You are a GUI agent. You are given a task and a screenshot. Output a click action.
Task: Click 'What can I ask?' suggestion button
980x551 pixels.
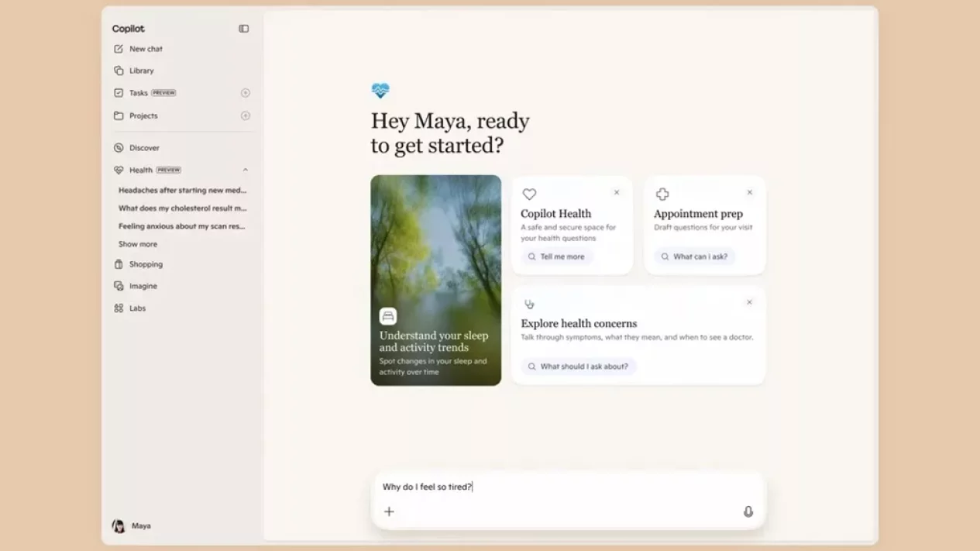[693, 257]
